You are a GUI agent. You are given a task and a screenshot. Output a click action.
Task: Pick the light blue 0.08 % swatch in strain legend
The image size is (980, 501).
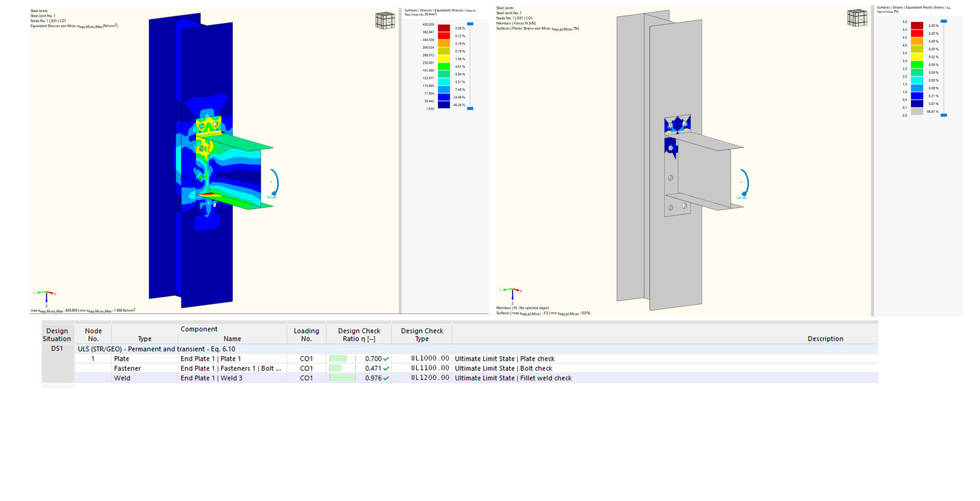click(x=917, y=88)
